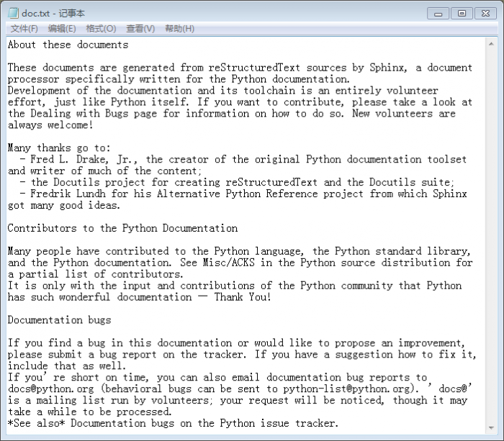Open the 帮助(H) menu
This screenshot has height=441, width=504.
tap(179, 29)
